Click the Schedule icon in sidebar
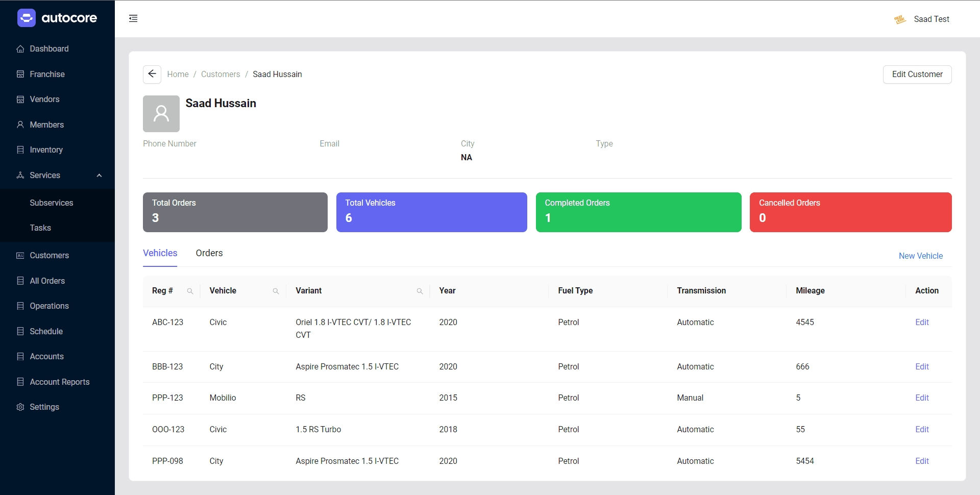This screenshot has width=980, height=495. (x=20, y=331)
